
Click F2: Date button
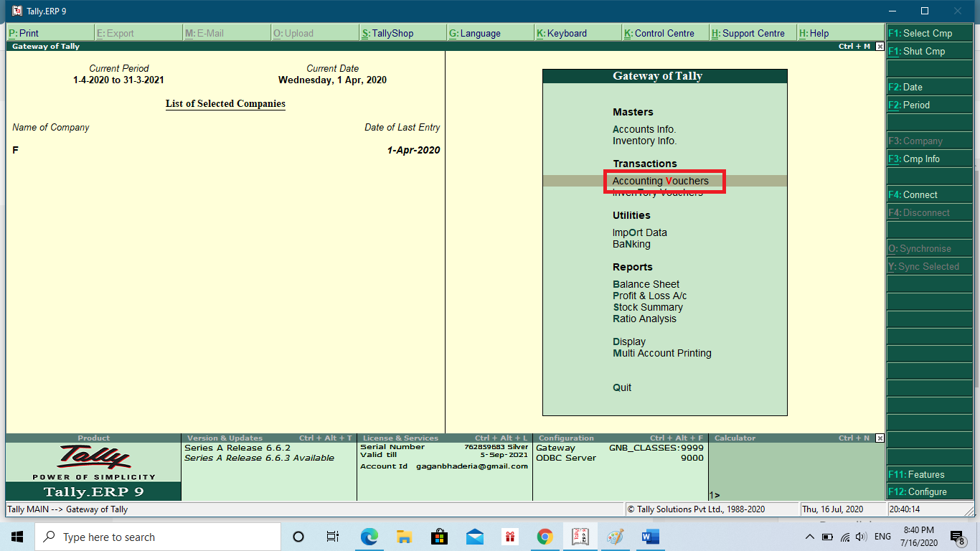tap(930, 87)
